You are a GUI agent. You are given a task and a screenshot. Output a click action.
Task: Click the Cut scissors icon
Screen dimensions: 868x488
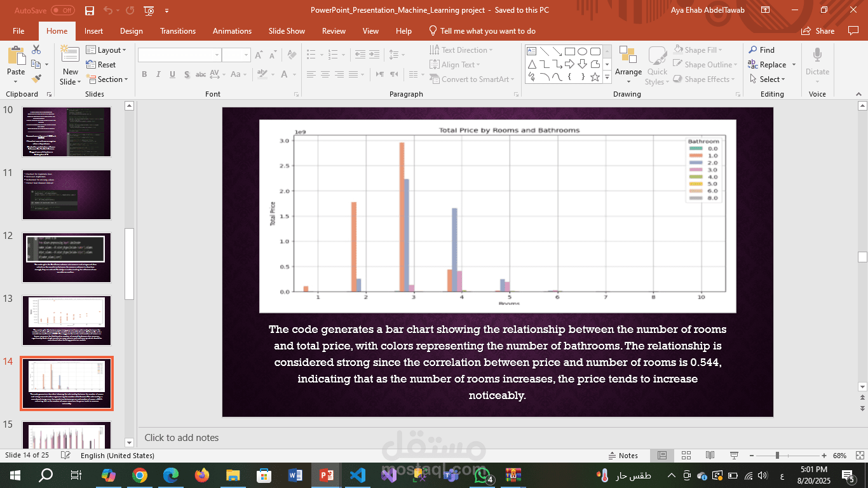click(x=36, y=50)
